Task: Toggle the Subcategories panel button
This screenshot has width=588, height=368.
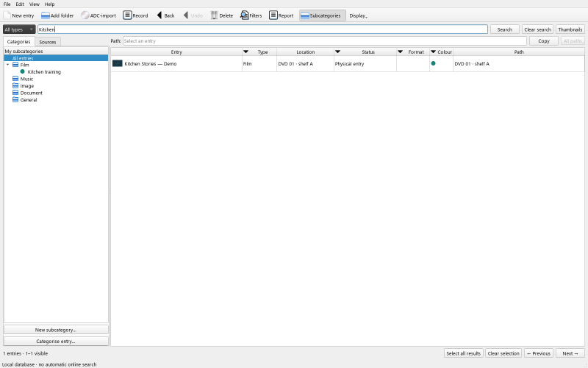Action: [323, 15]
